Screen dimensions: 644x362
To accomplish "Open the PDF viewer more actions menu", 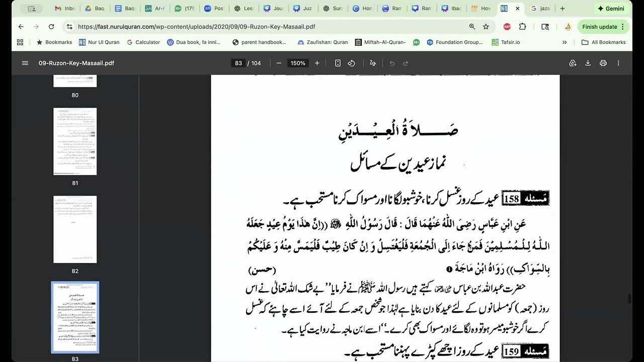I will pyautogui.click(x=618, y=63).
